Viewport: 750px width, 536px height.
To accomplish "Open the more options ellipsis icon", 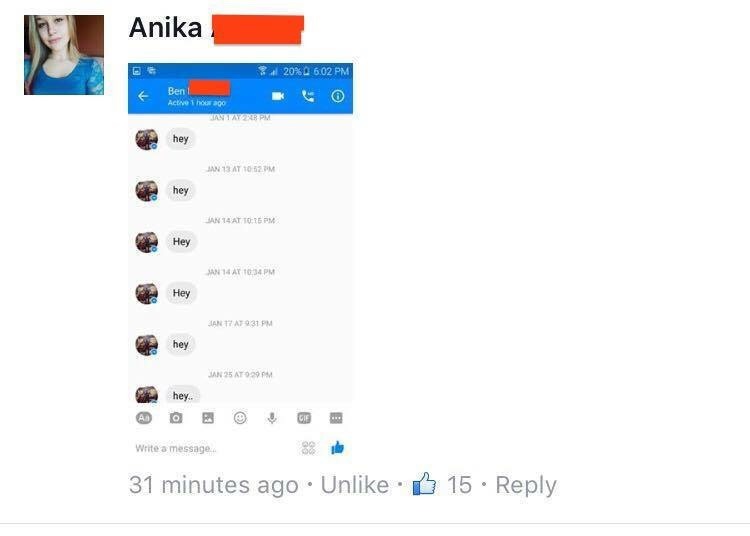I will [x=336, y=418].
